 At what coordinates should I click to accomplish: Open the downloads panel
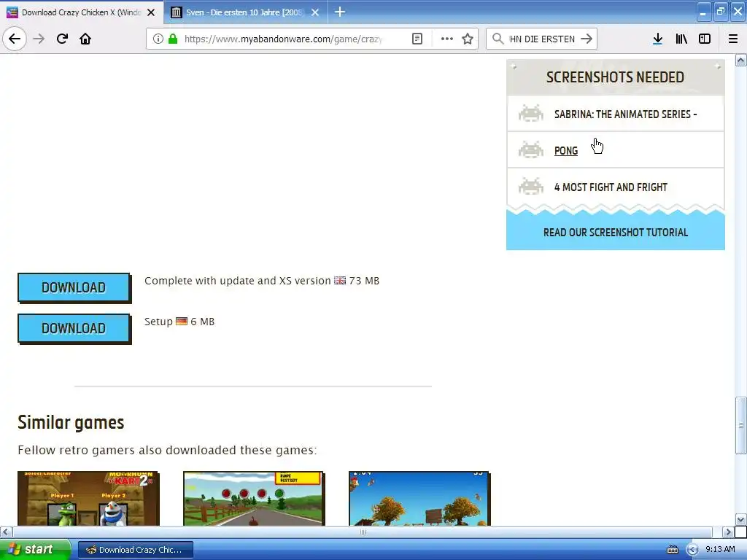coord(657,39)
